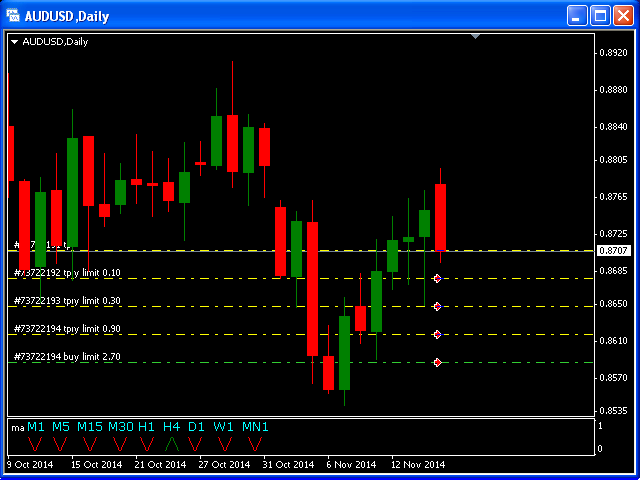Select the buy limit 2.70 order label

coord(67,357)
